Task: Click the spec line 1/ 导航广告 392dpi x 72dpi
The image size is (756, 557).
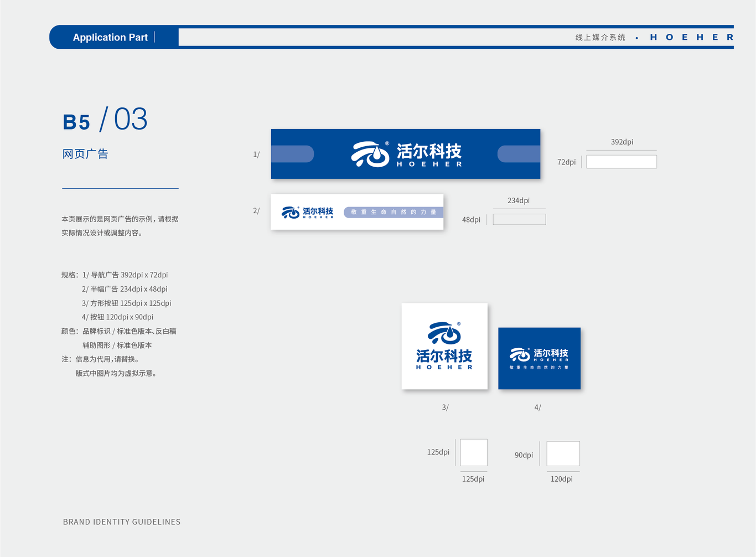Action: pos(125,275)
